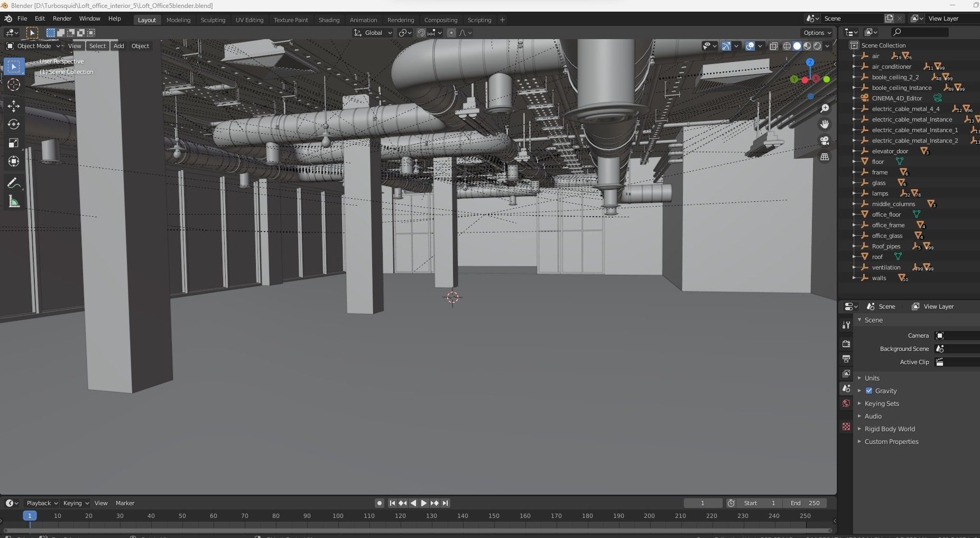The width and height of the screenshot is (980, 538).
Task: Jump to the timeline start frame
Action: (392, 503)
